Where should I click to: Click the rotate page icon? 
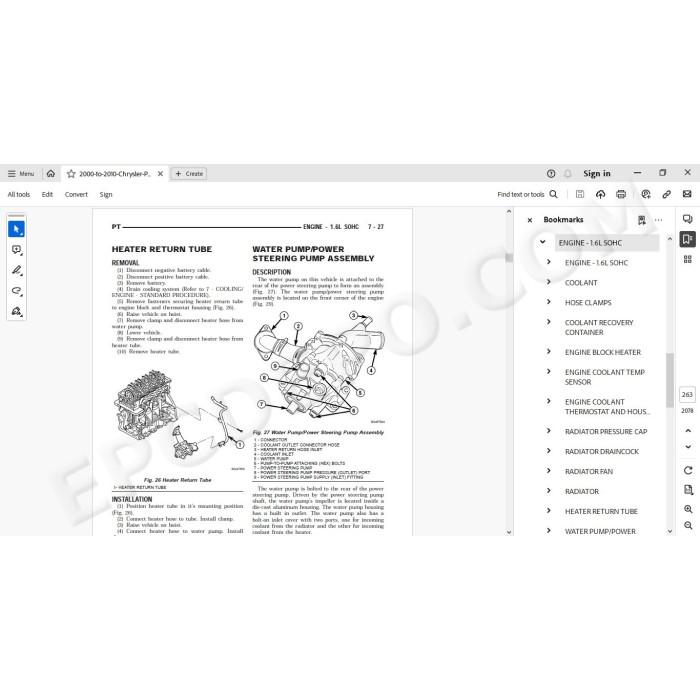[x=688, y=471]
